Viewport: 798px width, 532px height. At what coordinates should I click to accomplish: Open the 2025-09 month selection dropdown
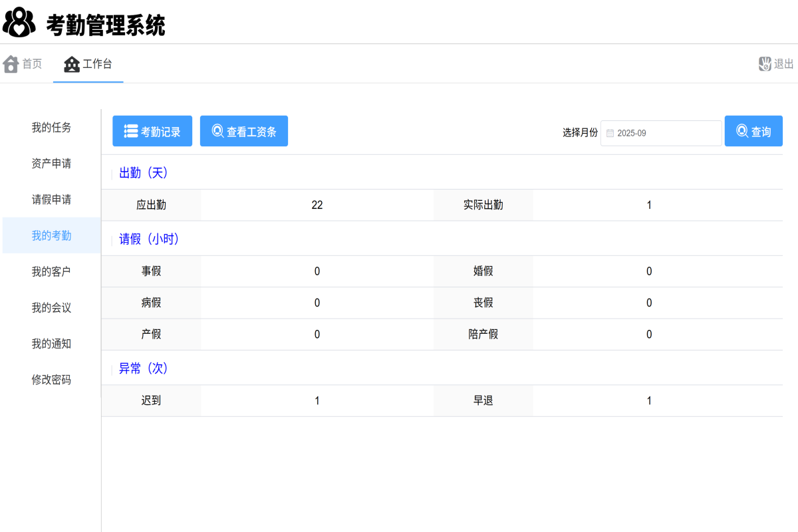click(660, 133)
